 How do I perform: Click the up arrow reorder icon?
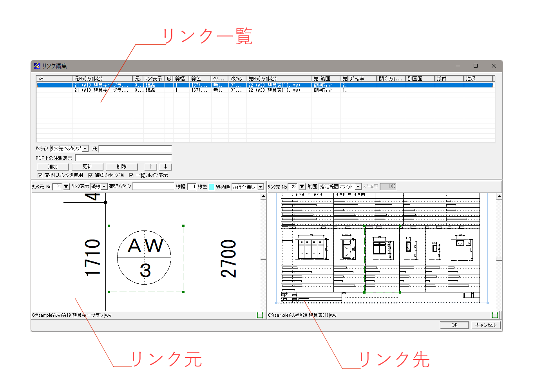(x=150, y=166)
